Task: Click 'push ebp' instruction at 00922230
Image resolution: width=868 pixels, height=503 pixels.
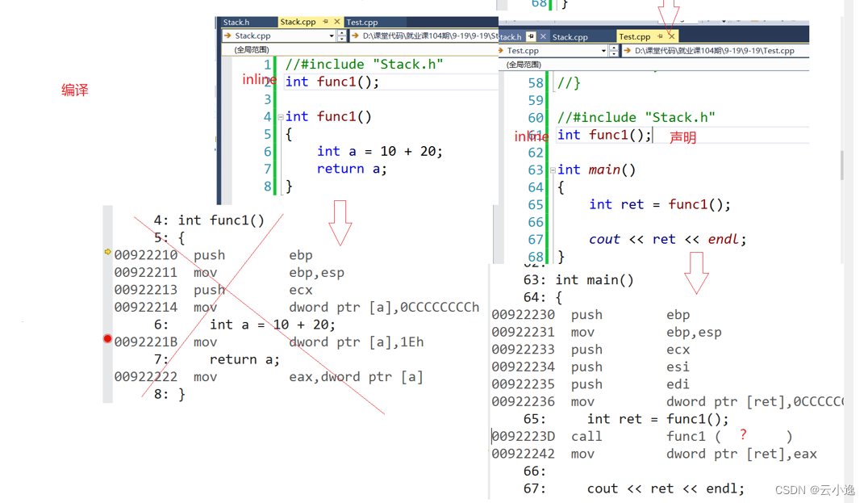Action: coord(591,315)
